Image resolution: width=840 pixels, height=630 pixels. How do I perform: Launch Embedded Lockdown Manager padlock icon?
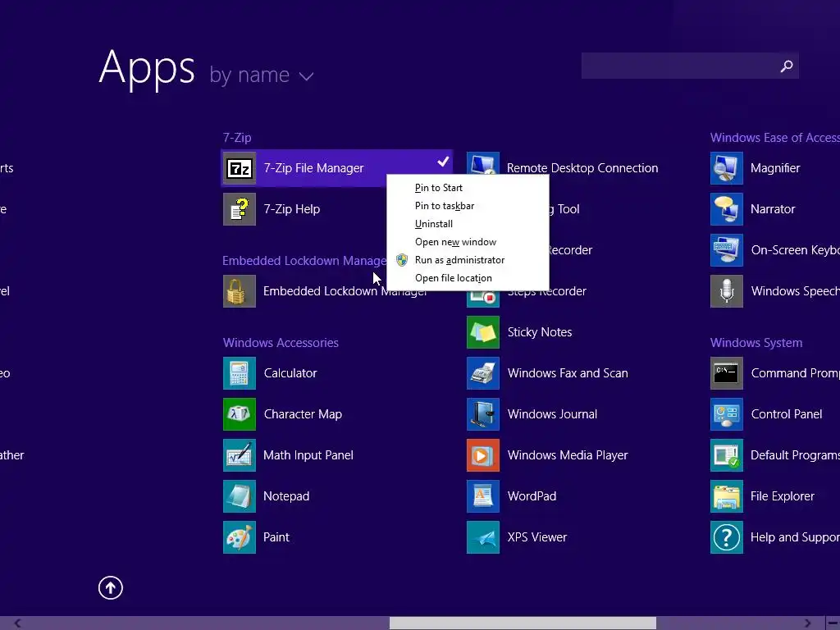coord(239,291)
